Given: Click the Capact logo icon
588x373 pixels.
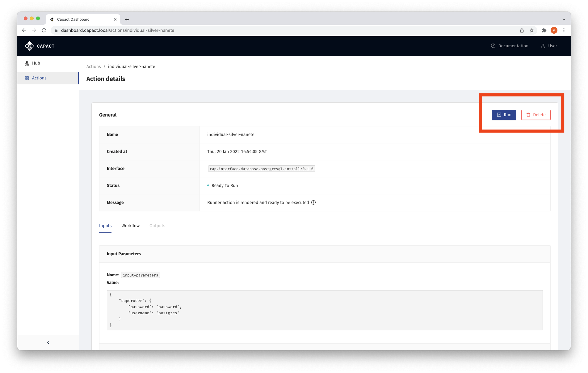Looking at the screenshot, I should (30, 46).
